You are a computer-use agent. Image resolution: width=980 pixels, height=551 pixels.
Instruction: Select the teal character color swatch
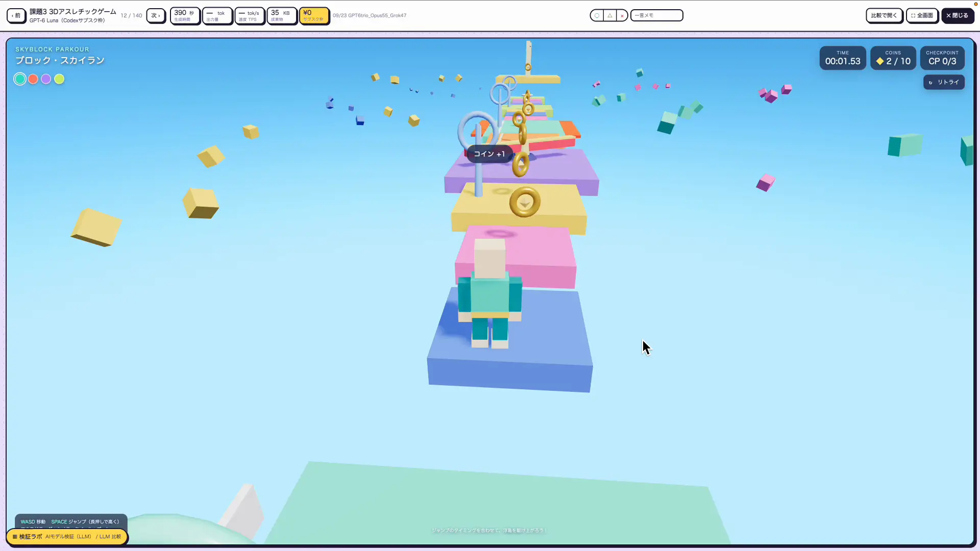20,79
